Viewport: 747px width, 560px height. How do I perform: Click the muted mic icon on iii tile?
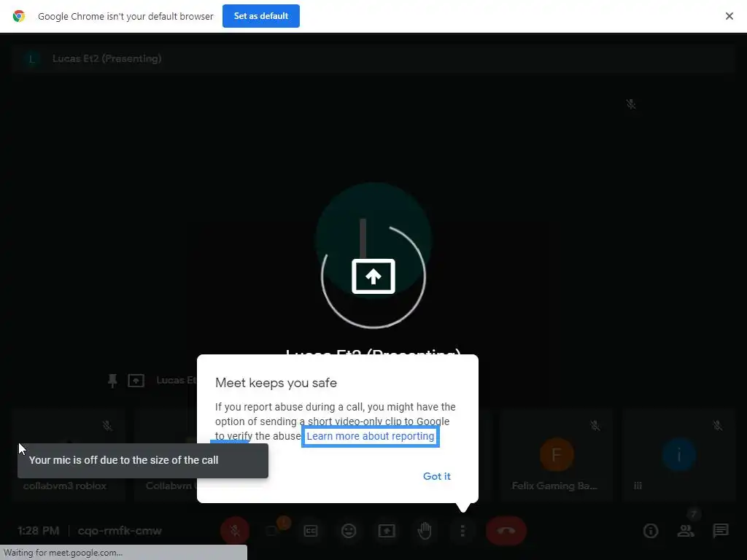pos(718,426)
